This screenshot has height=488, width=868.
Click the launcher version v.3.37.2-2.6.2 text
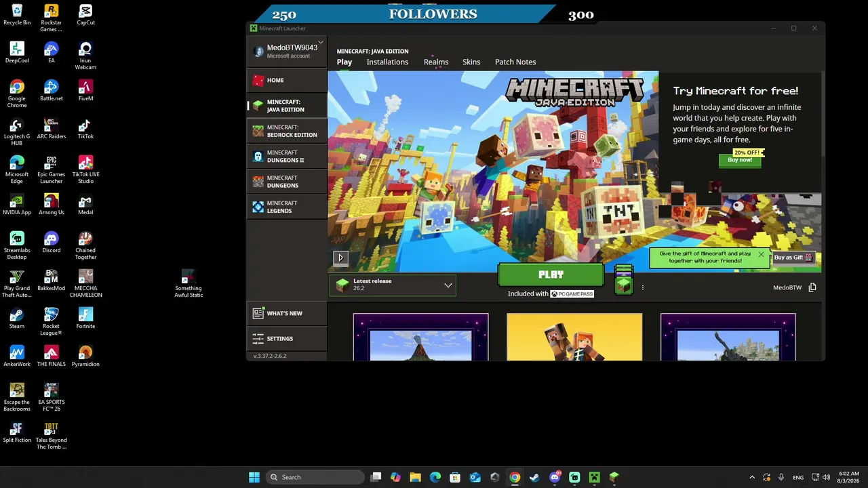click(270, 356)
